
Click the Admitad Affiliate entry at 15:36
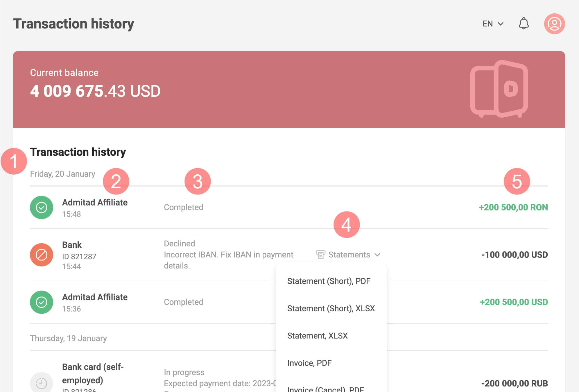95,297
